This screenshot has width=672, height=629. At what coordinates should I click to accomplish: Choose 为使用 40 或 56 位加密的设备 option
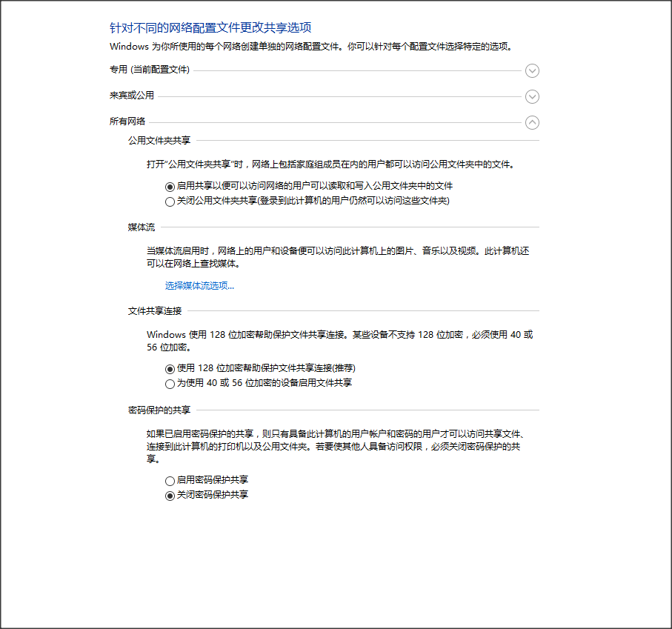[170, 384]
